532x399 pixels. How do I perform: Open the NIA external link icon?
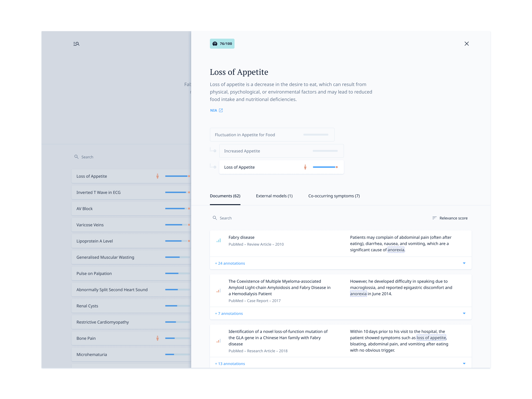point(221,110)
